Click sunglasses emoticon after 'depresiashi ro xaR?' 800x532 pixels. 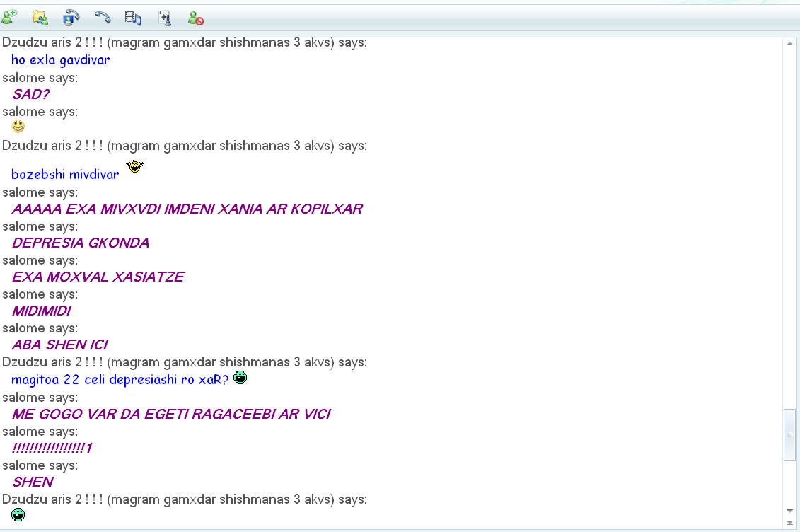click(x=240, y=378)
